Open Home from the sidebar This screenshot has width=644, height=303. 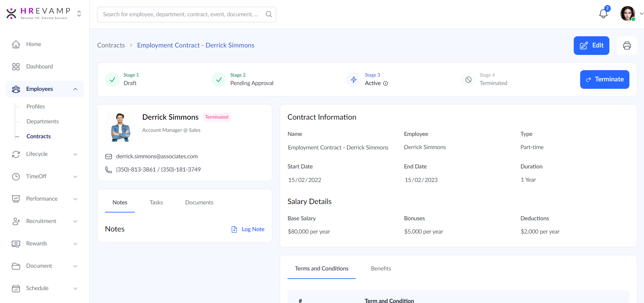pos(34,44)
